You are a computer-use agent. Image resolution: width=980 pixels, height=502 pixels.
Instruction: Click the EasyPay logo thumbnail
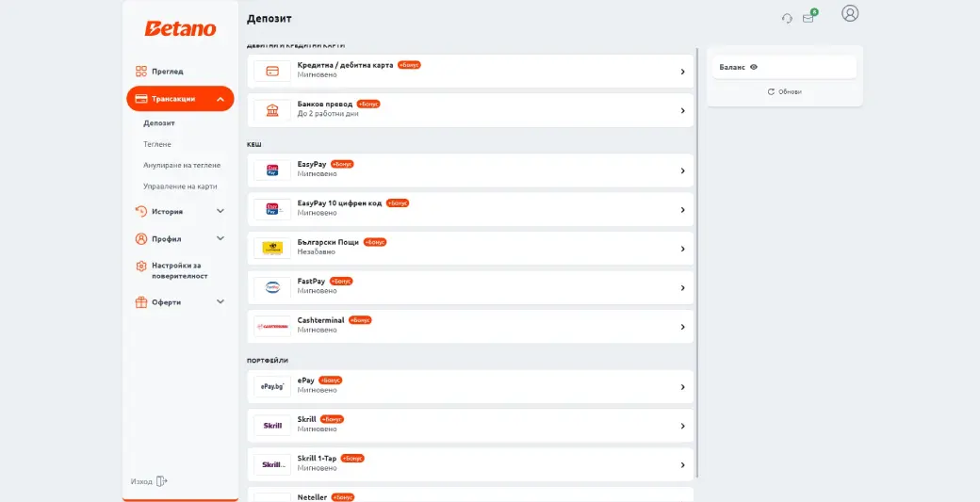tap(272, 170)
